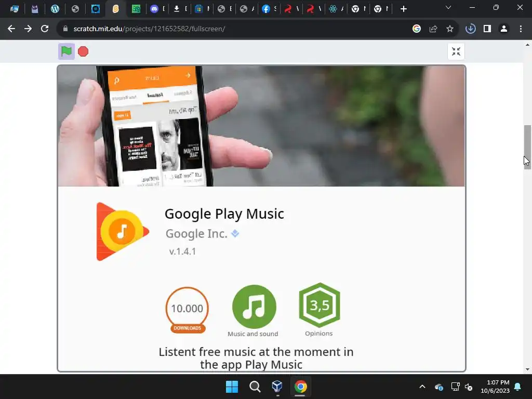The width and height of the screenshot is (532, 399).
Task: Open the Chrome profile menu
Action: (x=504, y=29)
